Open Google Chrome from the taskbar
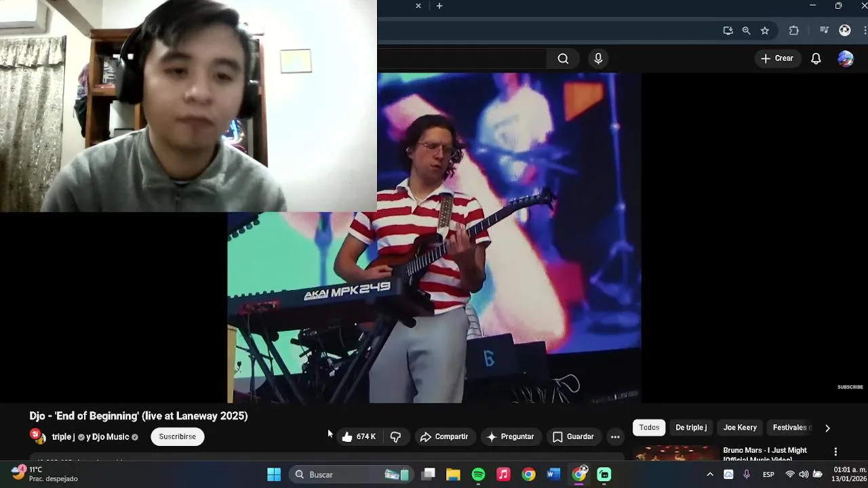The width and height of the screenshot is (868, 488). pos(528,474)
